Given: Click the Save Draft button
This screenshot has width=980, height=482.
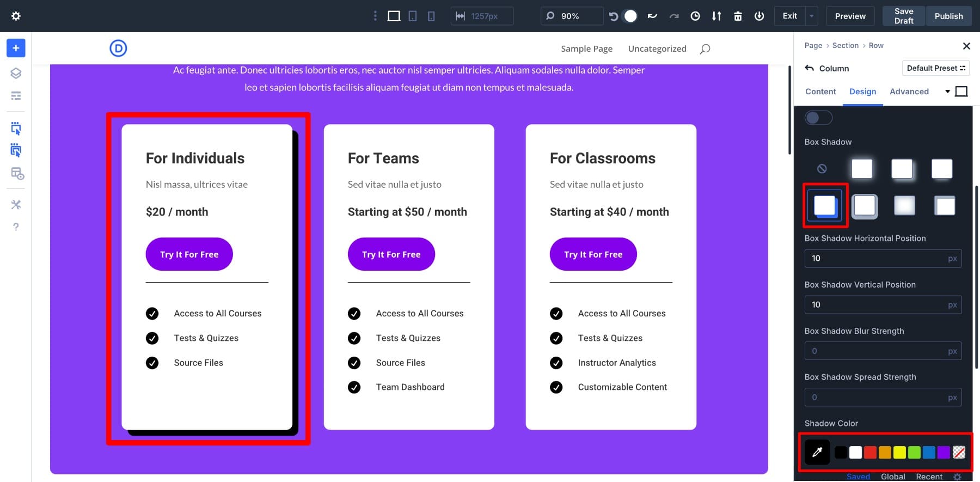Looking at the screenshot, I should coord(903,16).
